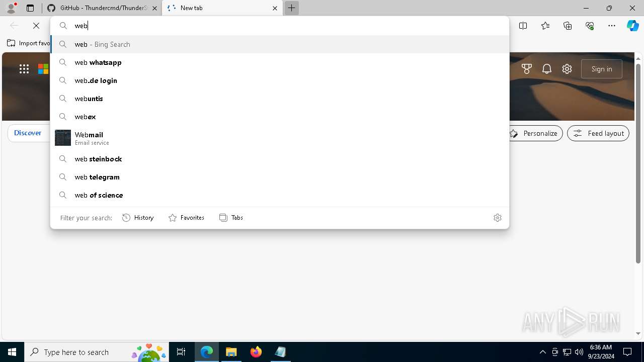Open the Copilot sidebar icon
The width and height of the screenshot is (644, 362).
point(632,26)
